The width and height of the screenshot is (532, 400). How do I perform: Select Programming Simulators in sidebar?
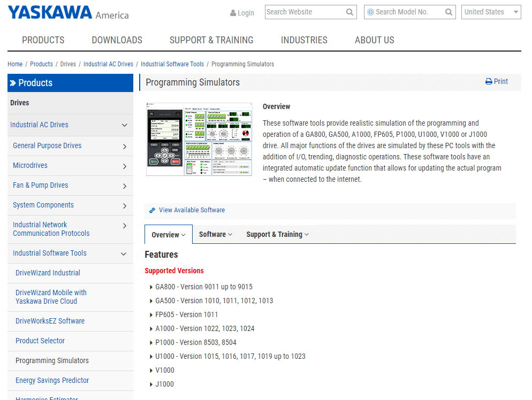pos(52,360)
